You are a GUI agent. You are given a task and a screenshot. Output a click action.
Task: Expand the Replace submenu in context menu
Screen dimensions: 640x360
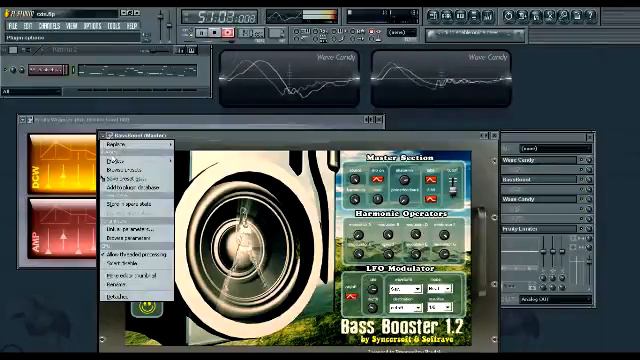[137, 144]
